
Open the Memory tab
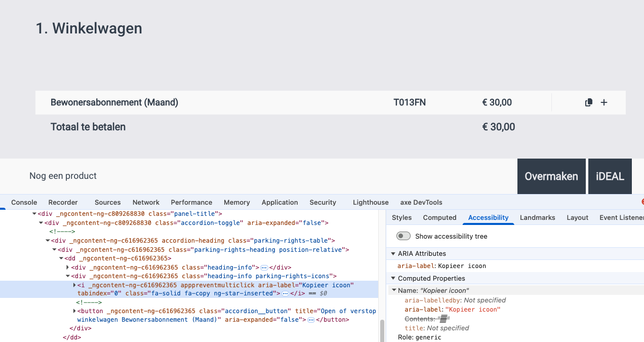(x=237, y=202)
